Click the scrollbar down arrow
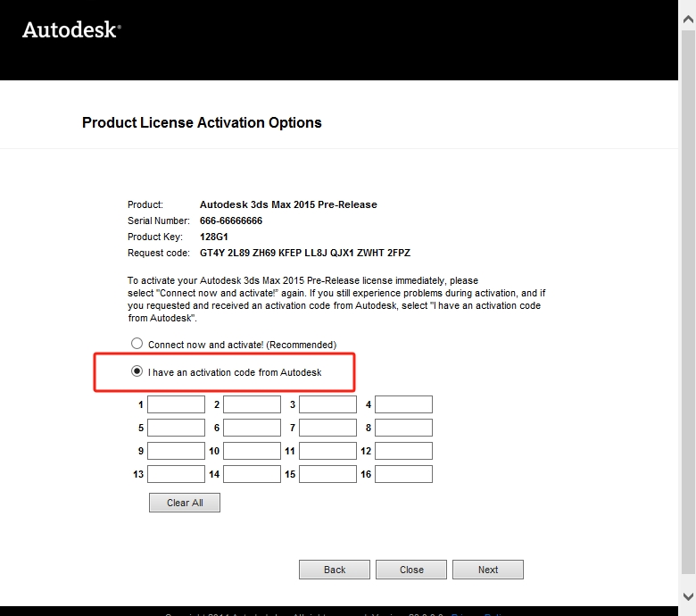The width and height of the screenshot is (696, 616). coord(688,595)
